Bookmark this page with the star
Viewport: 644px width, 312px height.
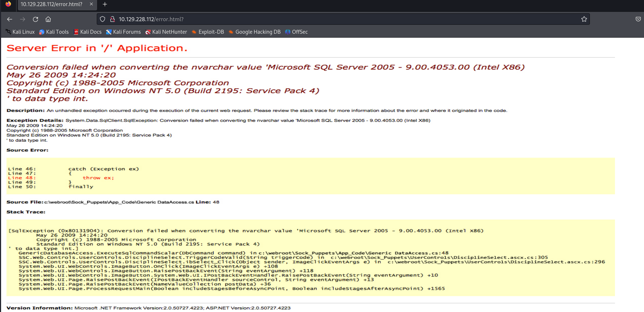click(x=584, y=19)
